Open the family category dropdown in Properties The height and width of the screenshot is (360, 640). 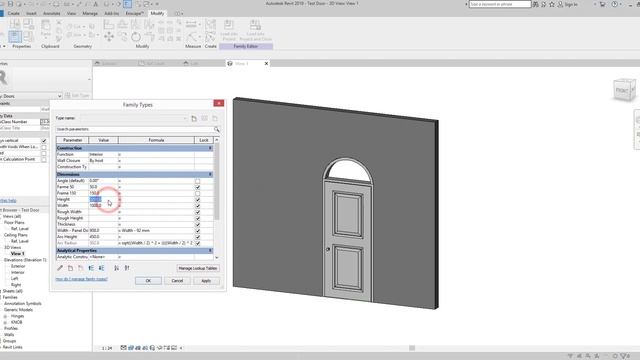coord(60,96)
